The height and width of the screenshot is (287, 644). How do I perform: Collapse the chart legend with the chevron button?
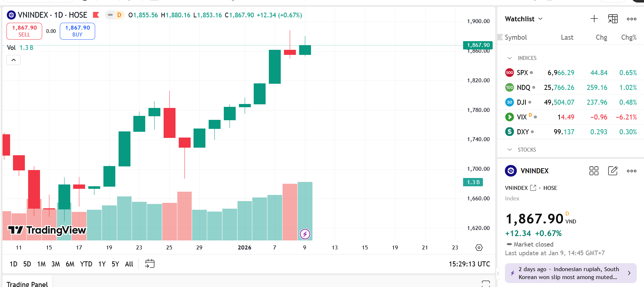[13, 60]
